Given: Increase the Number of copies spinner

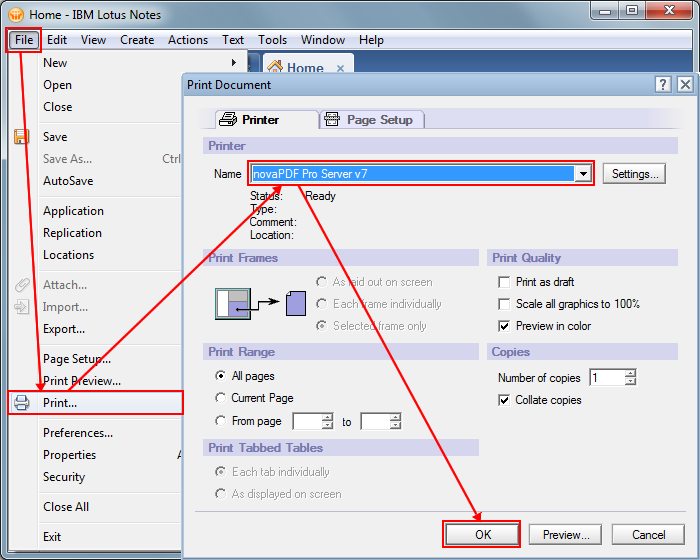Looking at the screenshot, I should (x=630, y=373).
